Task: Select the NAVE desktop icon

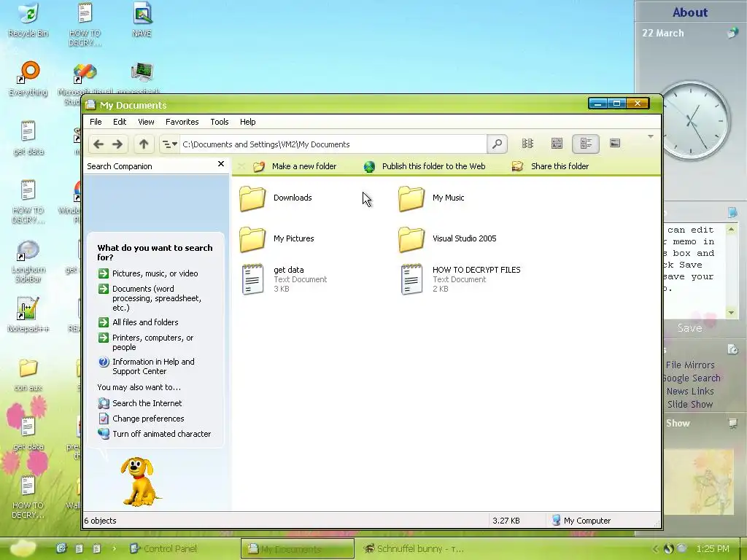Action: coord(142,20)
